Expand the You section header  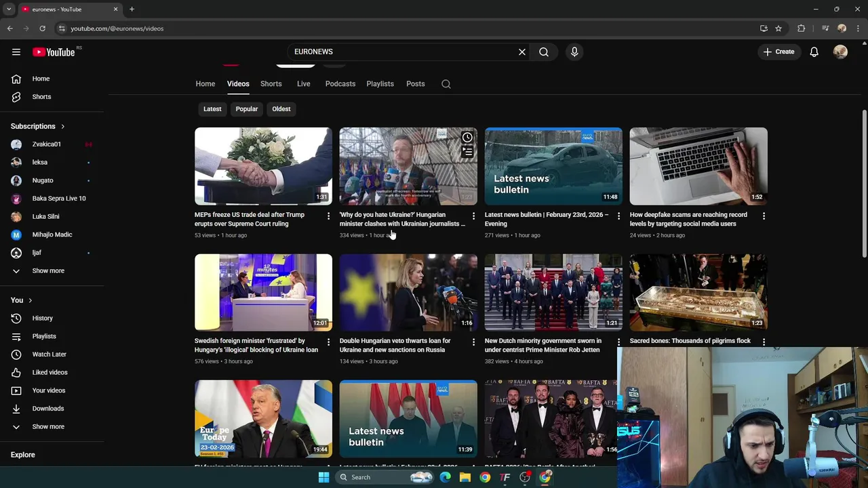tap(22, 300)
